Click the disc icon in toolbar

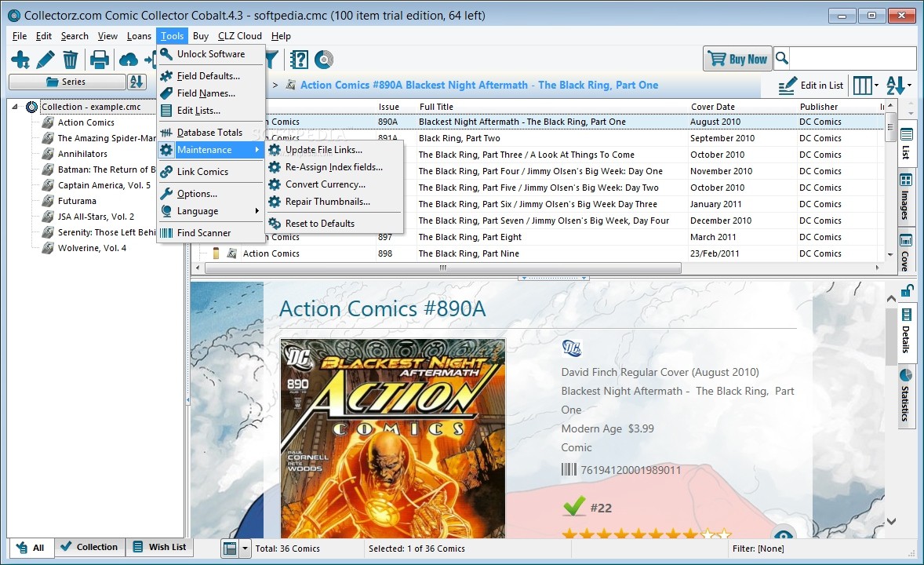click(x=323, y=60)
